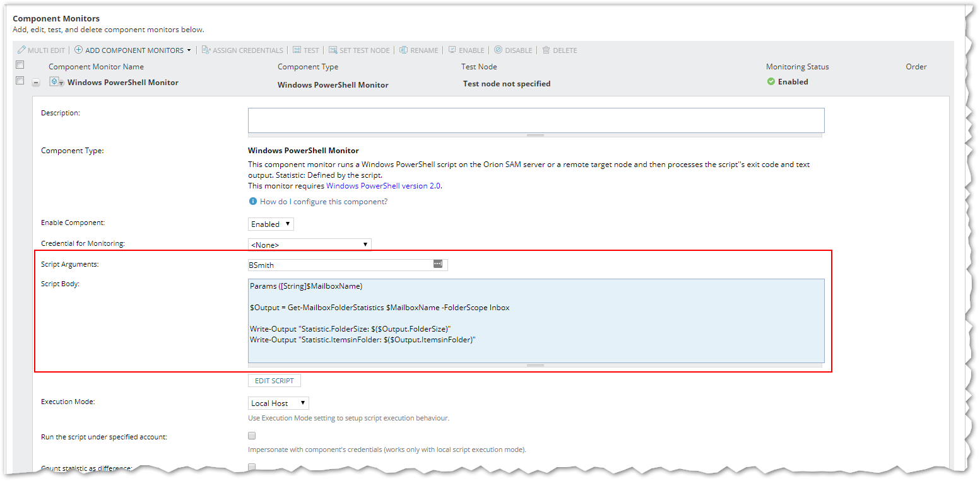Click the Multi Edit pencil icon
The width and height of the screenshot is (980, 481).
pos(21,50)
